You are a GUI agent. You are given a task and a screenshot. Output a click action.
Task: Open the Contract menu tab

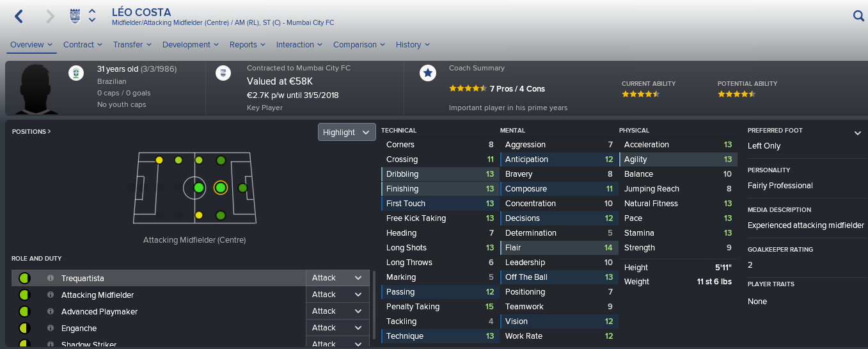[x=83, y=45]
